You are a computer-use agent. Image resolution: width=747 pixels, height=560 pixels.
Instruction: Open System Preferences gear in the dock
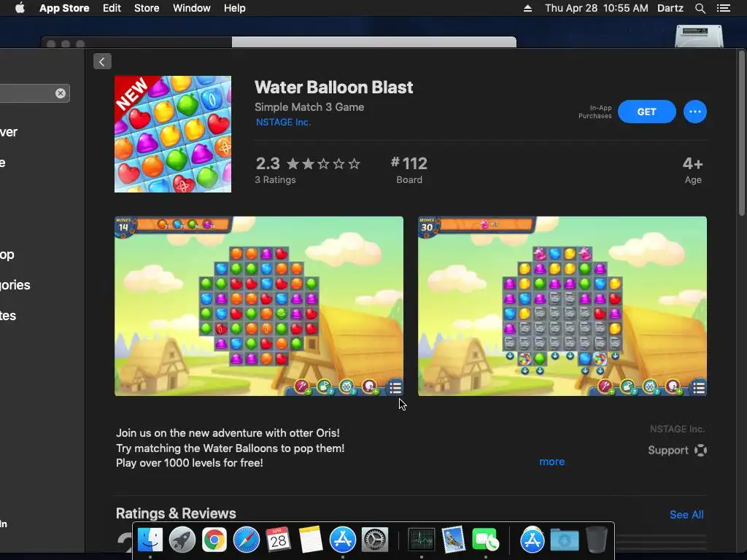tap(375, 540)
